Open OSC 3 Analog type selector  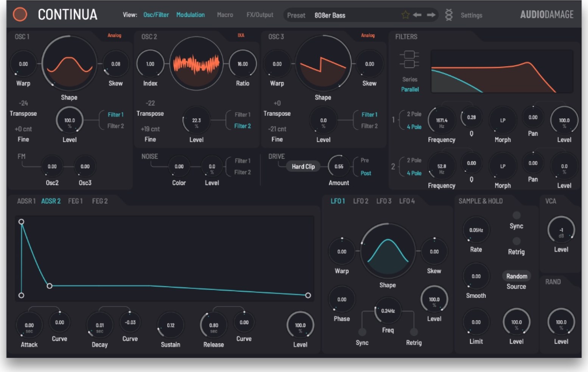(368, 35)
